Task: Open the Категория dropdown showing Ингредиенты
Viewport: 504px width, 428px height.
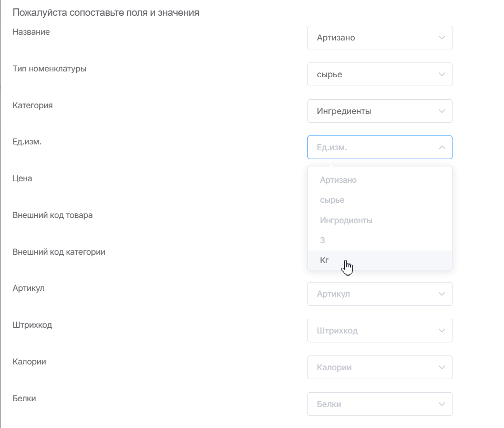Action: 373,111
